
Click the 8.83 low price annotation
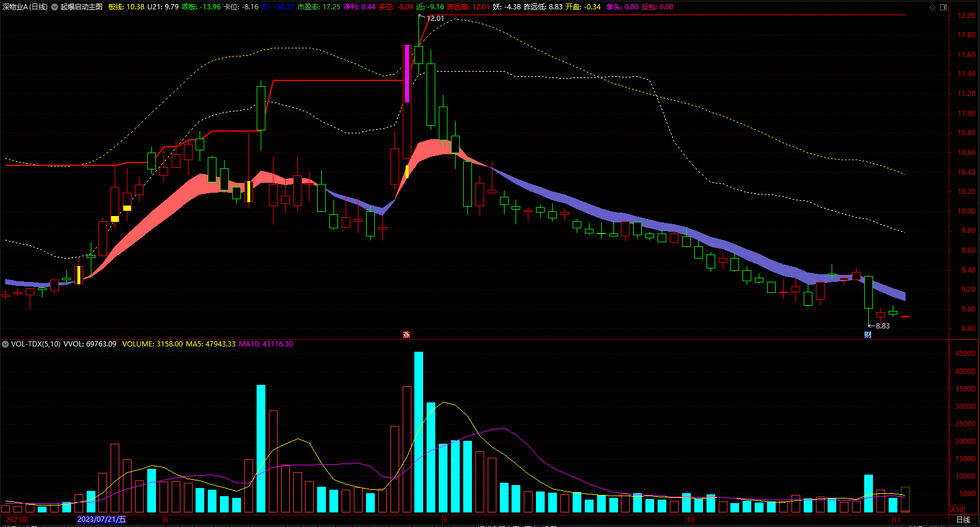[x=883, y=326]
